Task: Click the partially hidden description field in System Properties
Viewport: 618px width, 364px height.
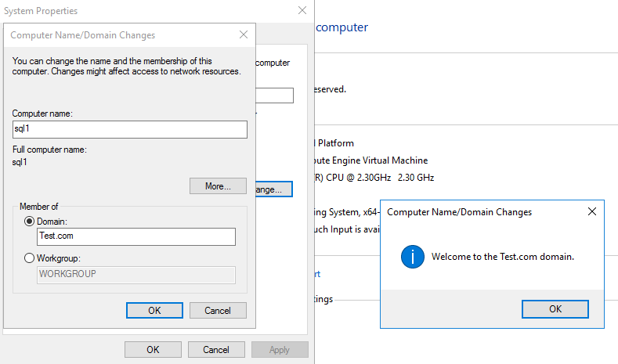Action: coord(275,96)
